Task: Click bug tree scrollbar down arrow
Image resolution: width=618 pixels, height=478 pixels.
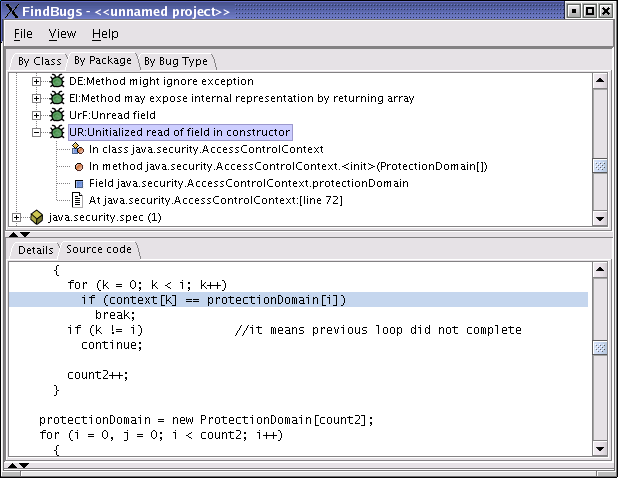Action: click(x=600, y=219)
